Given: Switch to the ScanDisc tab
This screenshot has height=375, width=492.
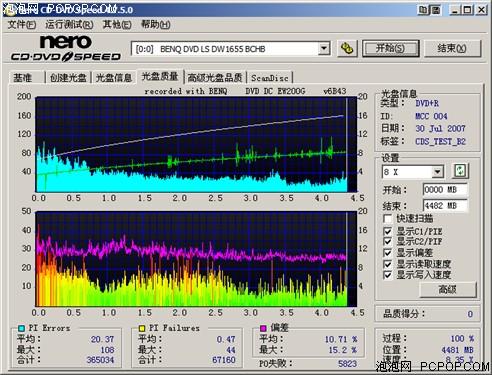Looking at the screenshot, I should (269, 78).
